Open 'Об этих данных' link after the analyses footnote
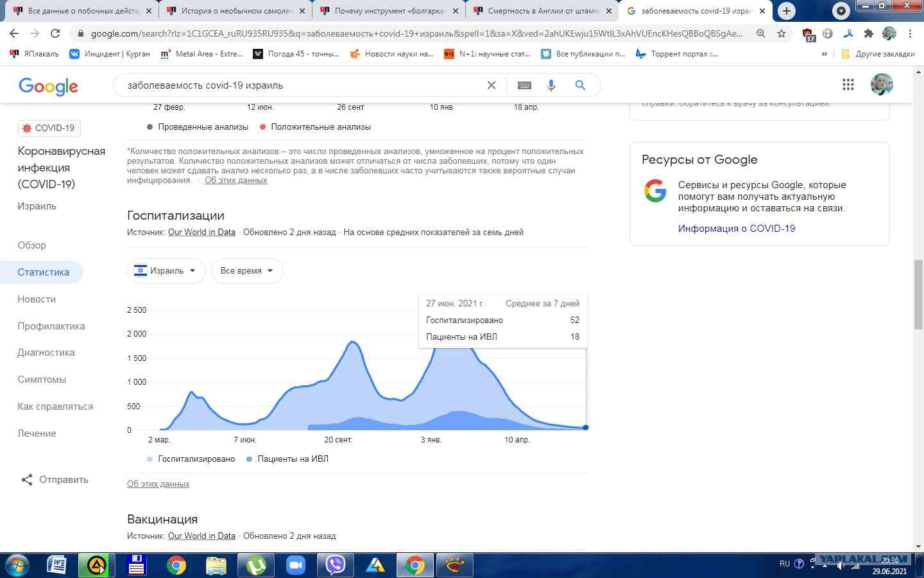Image resolution: width=924 pixels, height=578 pixels. [x=236, y=180]
